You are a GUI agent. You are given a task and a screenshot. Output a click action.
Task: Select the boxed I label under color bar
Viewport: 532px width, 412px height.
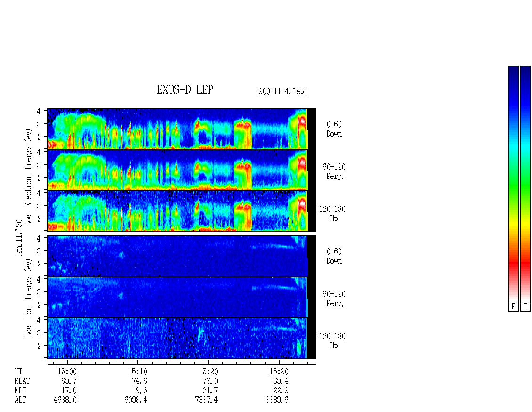click(x=525, y=307)
